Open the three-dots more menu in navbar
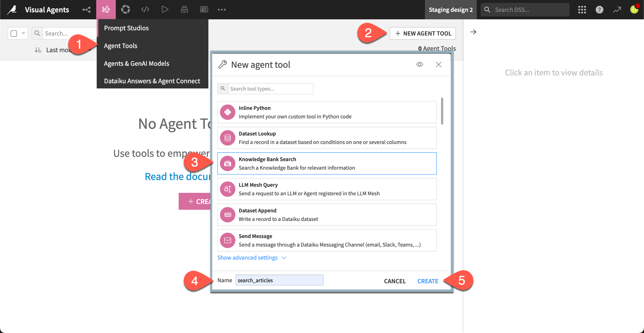Viewport: 644px width, 333px height. (222, 10)
